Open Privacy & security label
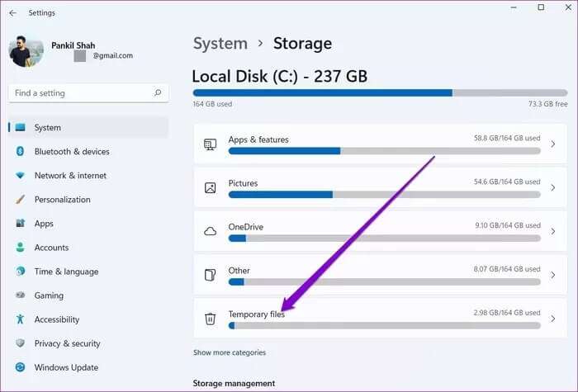Screen dimensions: 578x392 [x=68, y=343]
